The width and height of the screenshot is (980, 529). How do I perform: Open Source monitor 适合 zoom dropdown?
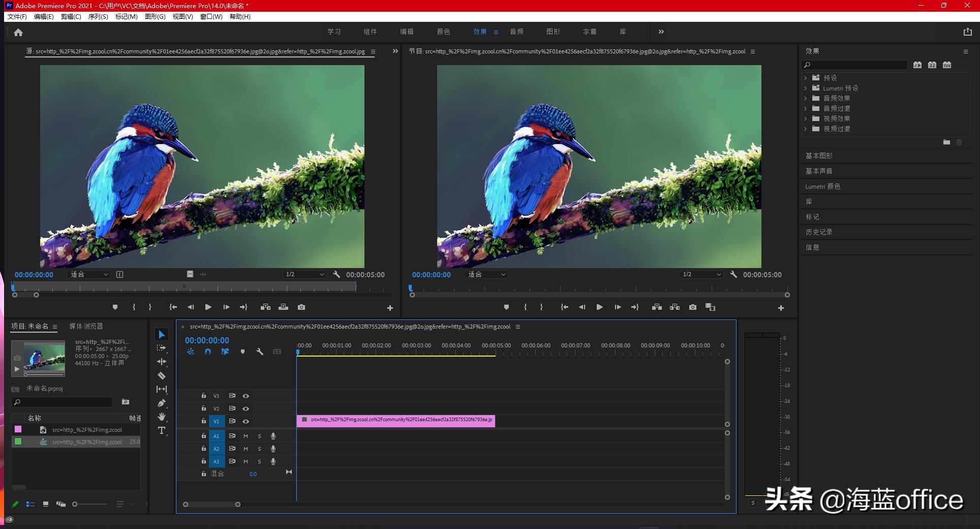pyautogui.click(x=89, y=275)
